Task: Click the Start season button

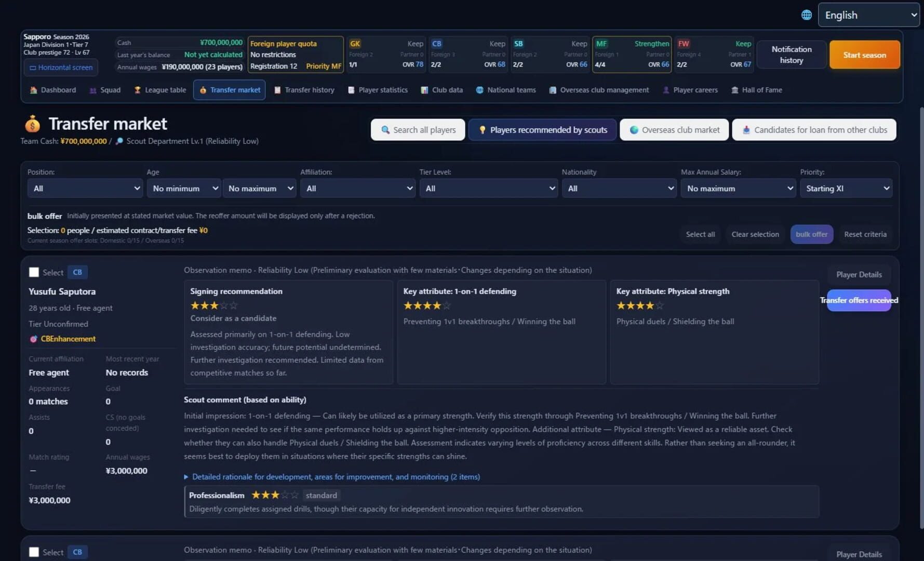Action: point(864,55)
